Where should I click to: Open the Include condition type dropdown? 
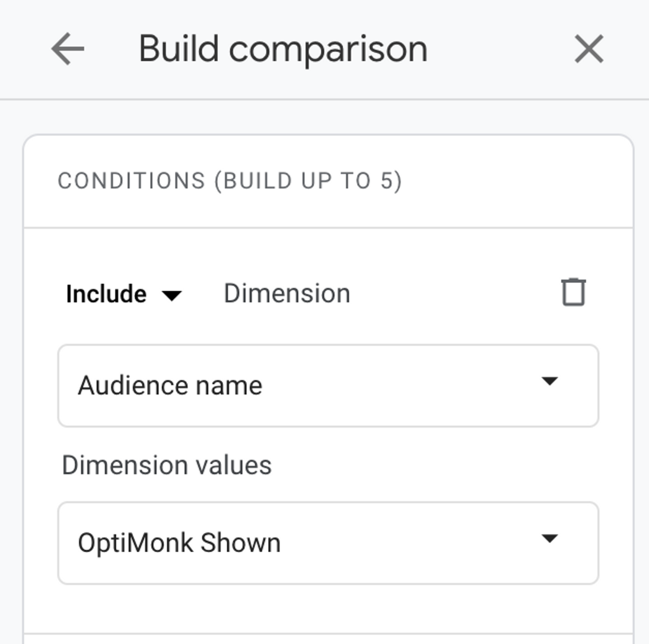pyautogui.click(x=124, y=294)
